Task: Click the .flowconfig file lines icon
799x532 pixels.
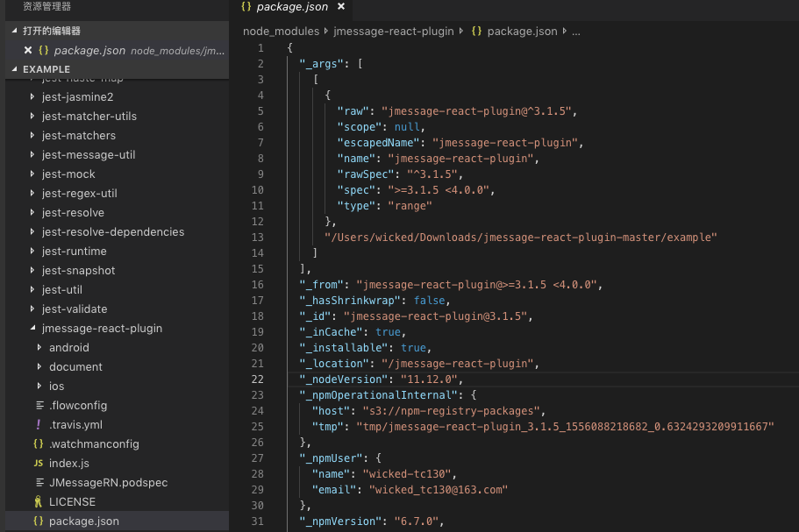Action: point(39,405)
